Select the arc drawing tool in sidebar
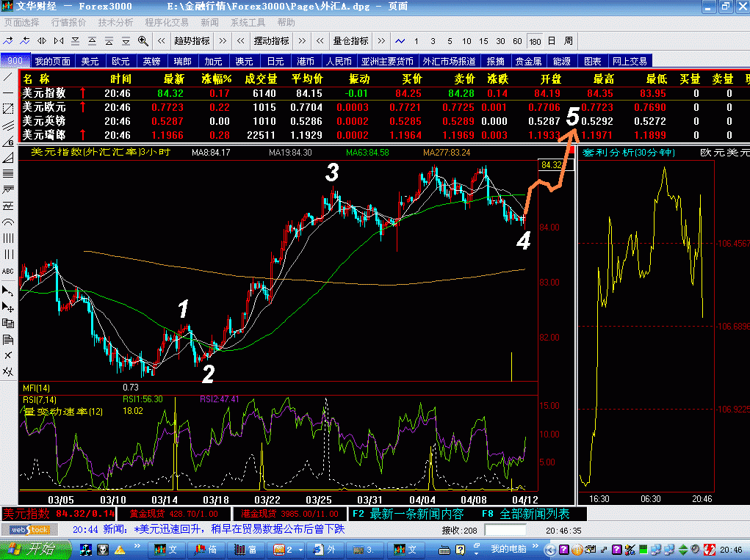 pyautogui.click(x=8, y=222)
